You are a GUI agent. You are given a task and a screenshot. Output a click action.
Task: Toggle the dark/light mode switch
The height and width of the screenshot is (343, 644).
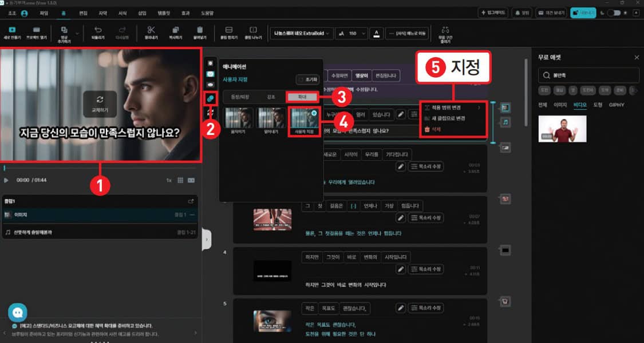614,13
